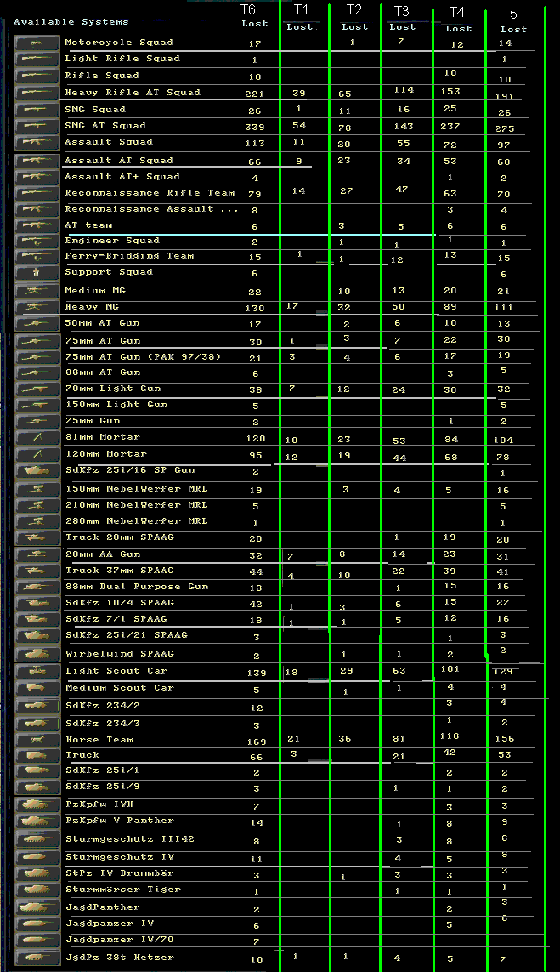
Task: Click T6 value 169 for Horse Team
Action: [257, 742]
